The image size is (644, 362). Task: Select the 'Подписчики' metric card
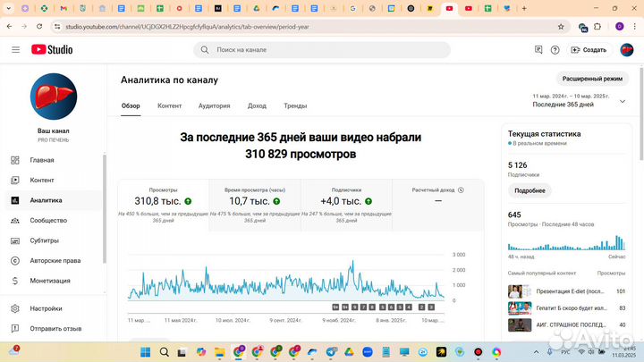pos(347,206)
